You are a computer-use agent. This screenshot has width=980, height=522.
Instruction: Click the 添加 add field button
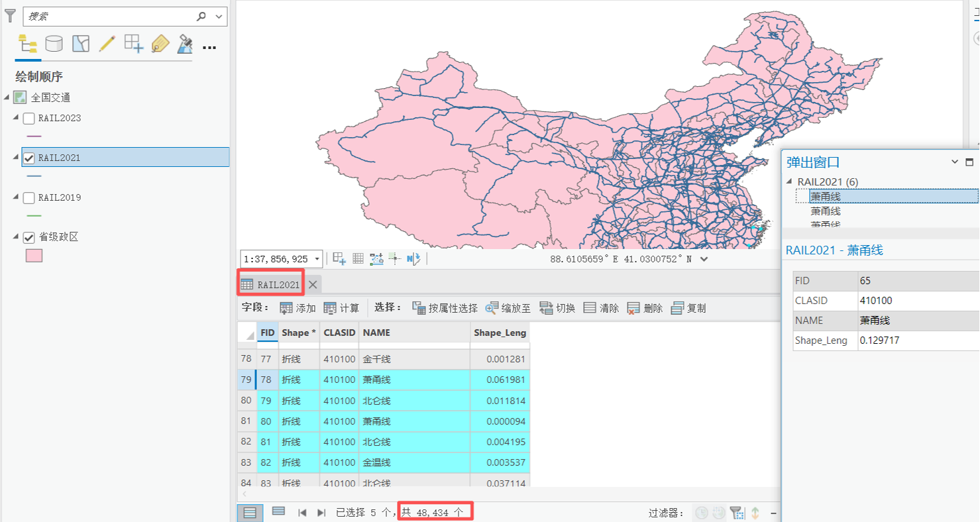tap(298, 308)
